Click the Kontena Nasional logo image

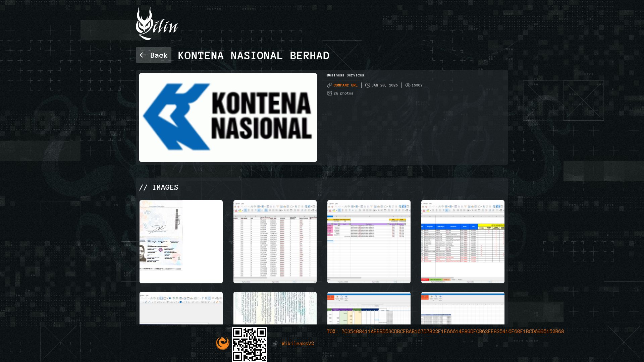(x=228, y=117)
